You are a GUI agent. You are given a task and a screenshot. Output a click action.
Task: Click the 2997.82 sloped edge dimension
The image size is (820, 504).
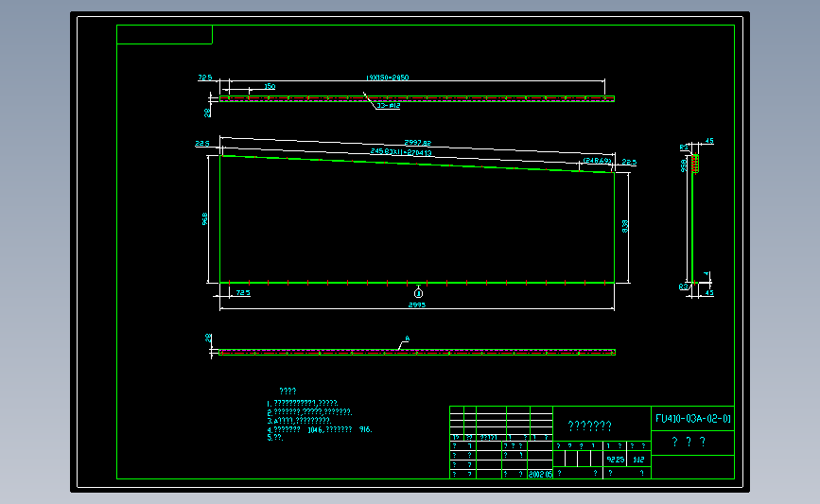pyautogui.click(x=417, y=143)
